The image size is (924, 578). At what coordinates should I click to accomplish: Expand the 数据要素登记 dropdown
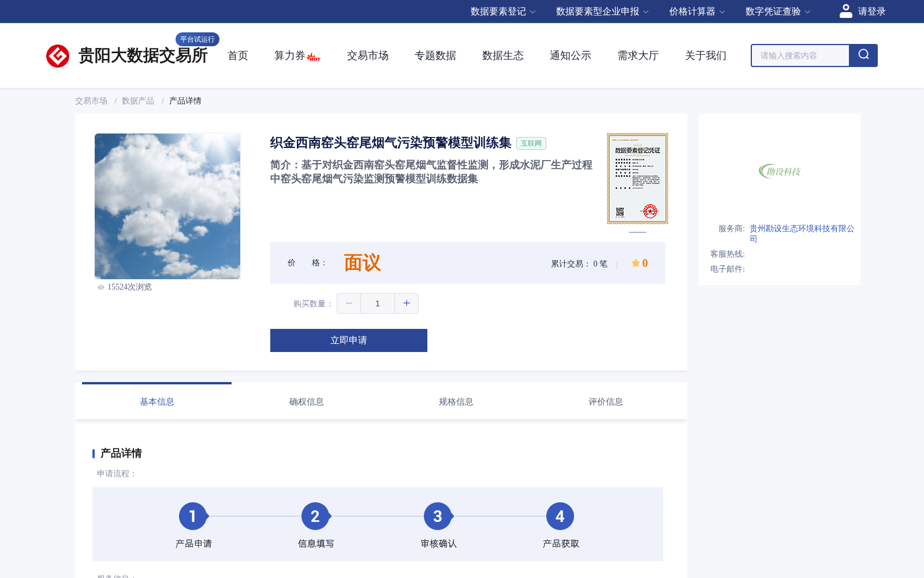(x=503, y=12)
